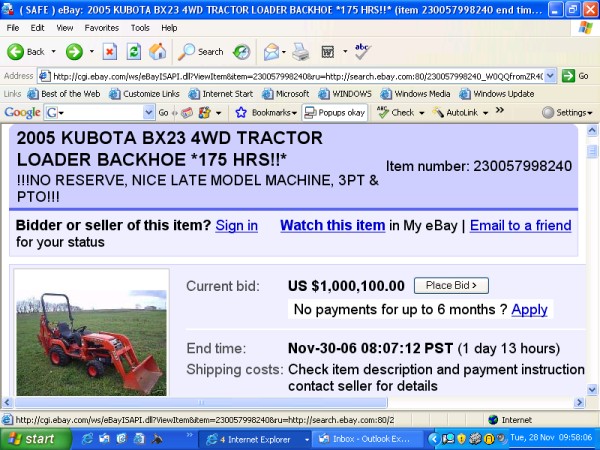Expand the AutoLink dropdown arrow
The image size is (600, 450).
(485, 113)
